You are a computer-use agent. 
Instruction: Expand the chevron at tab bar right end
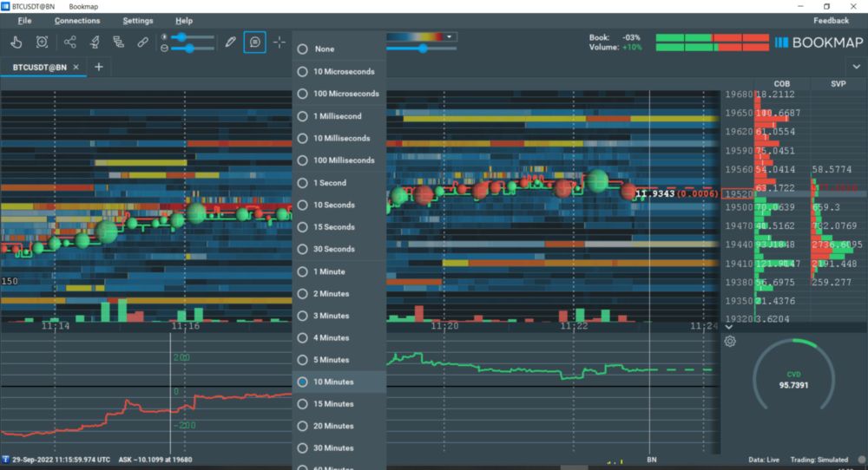857,67
